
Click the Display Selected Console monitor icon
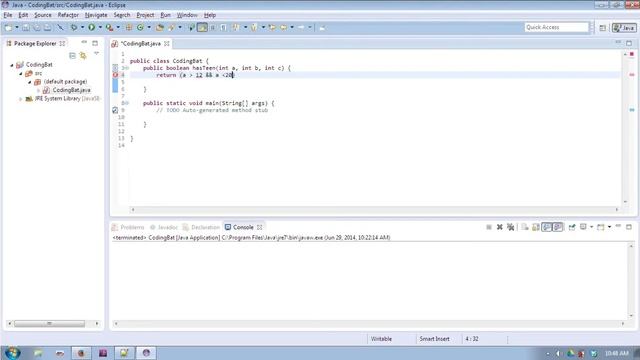tap(583, 227)
